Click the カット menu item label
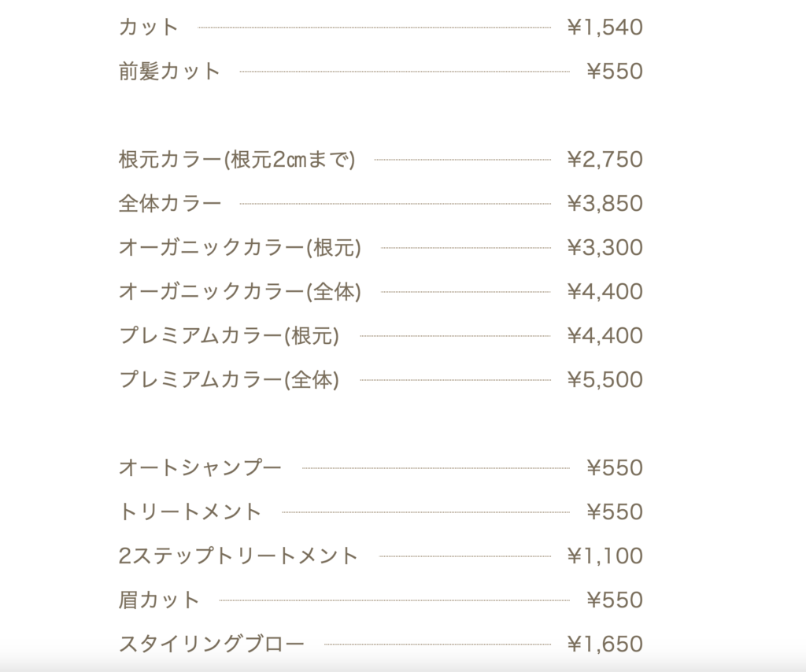806x672 pixels. (x=149, y=28)
